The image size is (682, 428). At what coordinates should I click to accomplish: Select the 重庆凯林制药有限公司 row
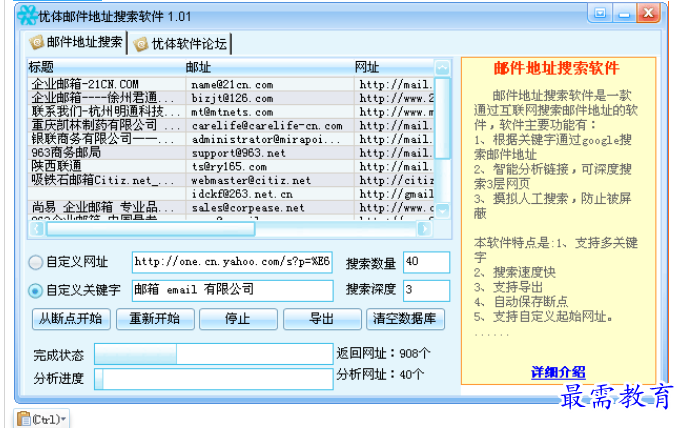coord(231,125)
